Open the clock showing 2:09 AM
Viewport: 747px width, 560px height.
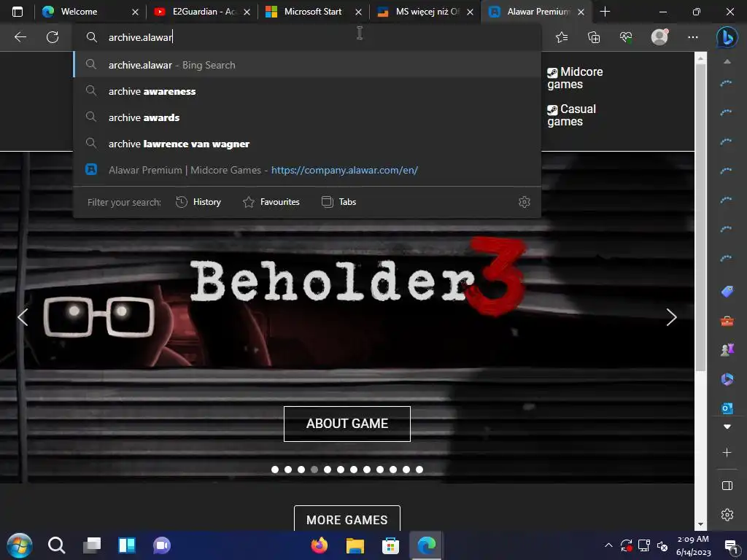693,545
